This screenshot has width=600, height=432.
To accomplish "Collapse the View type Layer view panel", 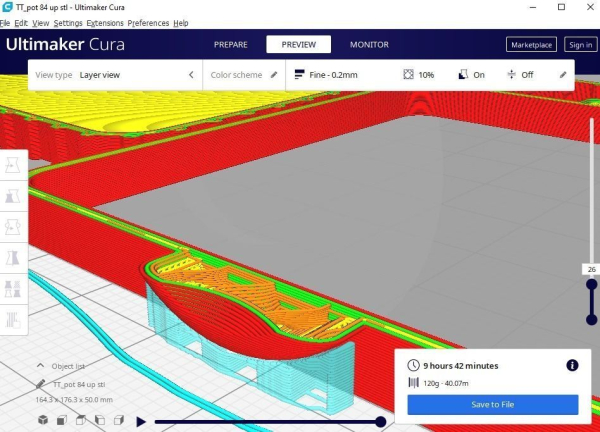I will pos(191,75).
